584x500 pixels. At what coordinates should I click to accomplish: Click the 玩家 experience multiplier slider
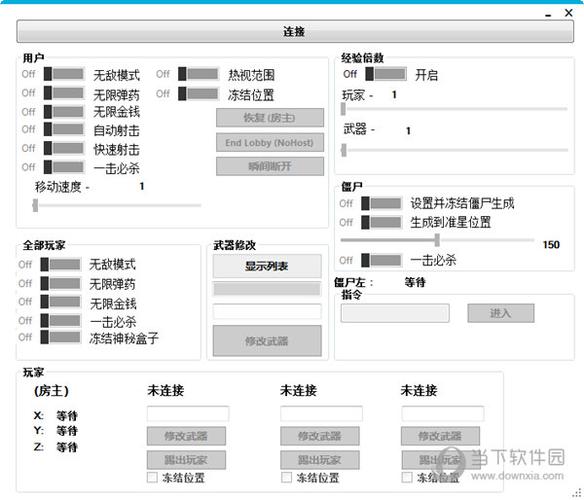454,109
